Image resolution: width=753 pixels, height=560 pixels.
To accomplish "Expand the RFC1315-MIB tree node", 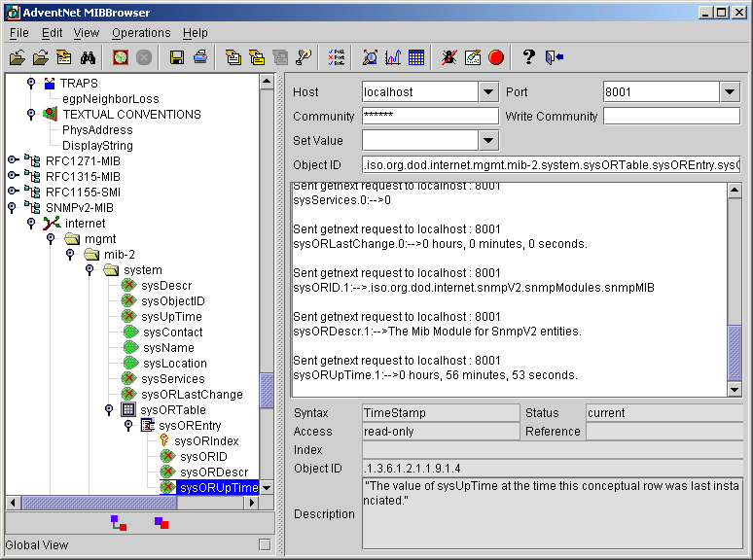I will click(13, 175).
